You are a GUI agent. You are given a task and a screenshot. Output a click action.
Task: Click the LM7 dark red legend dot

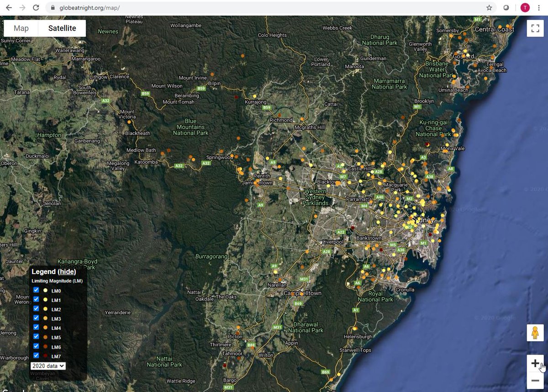[x=45, y=356]
